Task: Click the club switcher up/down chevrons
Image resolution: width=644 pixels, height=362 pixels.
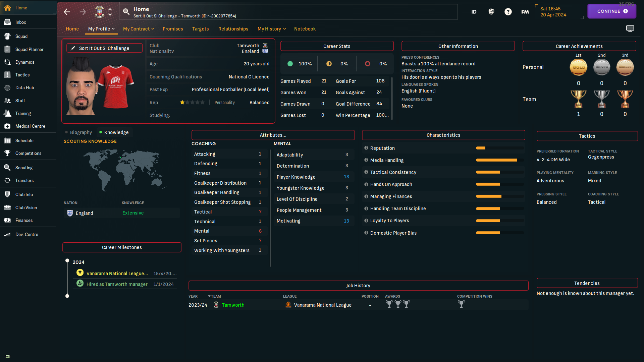Action: coord(110,12)
